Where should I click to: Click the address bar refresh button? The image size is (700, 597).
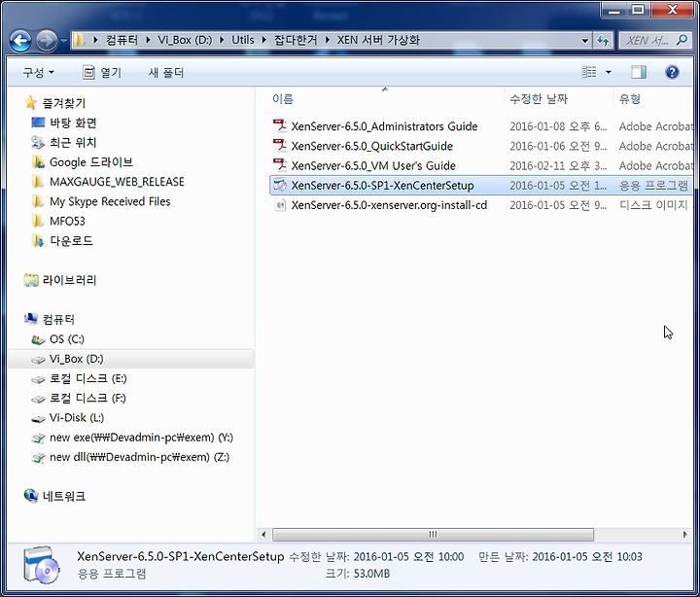(603, 41)
